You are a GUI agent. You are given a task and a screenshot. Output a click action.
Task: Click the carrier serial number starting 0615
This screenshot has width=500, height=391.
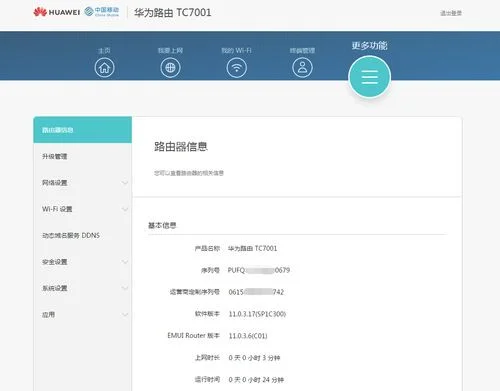256,292
